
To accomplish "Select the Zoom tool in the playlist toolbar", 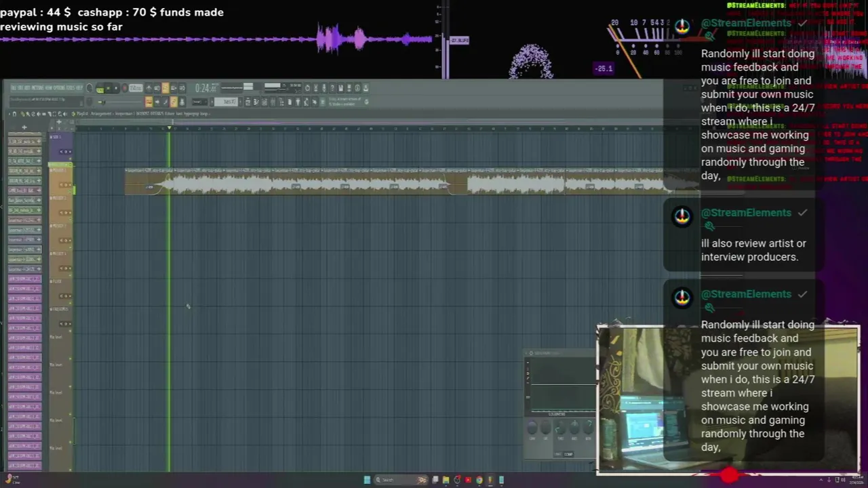I will coord(60,114).
